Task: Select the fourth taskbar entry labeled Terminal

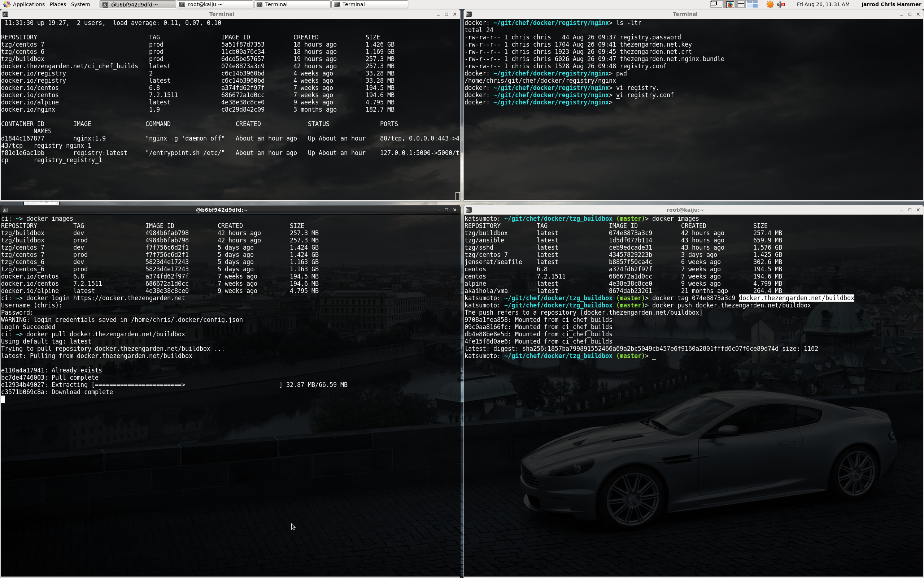Action: pos(370,4)
